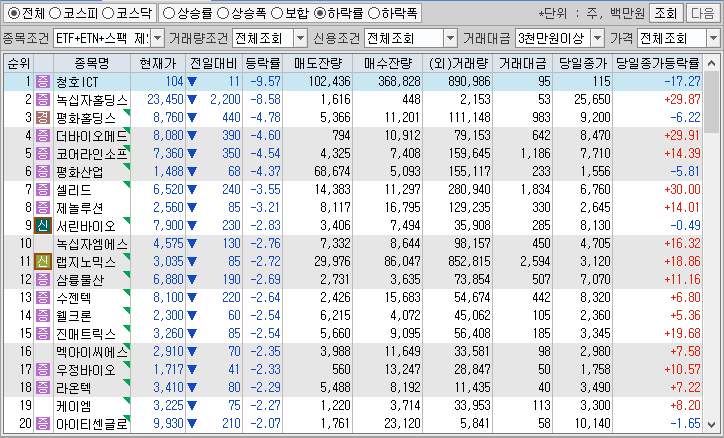The width and height of the screenshot is (724, 438).
Task: Select the 녹십자엠에스 stock name
Action: (92, 244)
